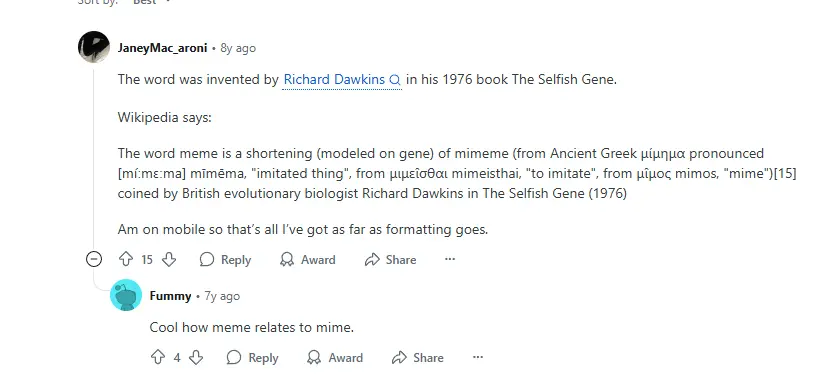Open Fummy username profile
This screenshot has height=388, width=832.
pos(170,296)
